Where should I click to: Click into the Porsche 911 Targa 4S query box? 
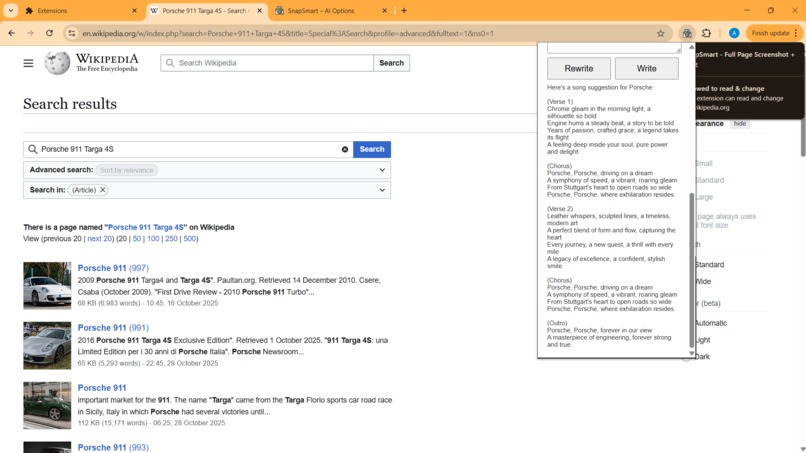[x=188, y=149]
